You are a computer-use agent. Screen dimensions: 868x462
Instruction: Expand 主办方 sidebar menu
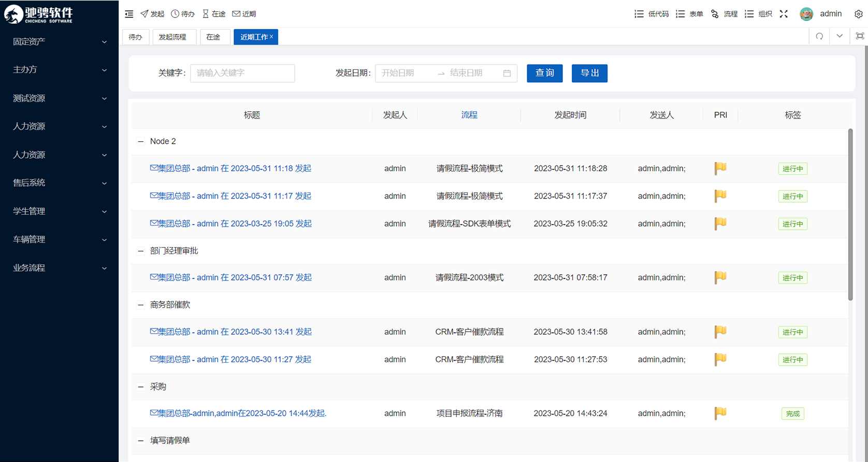[60, 70]
